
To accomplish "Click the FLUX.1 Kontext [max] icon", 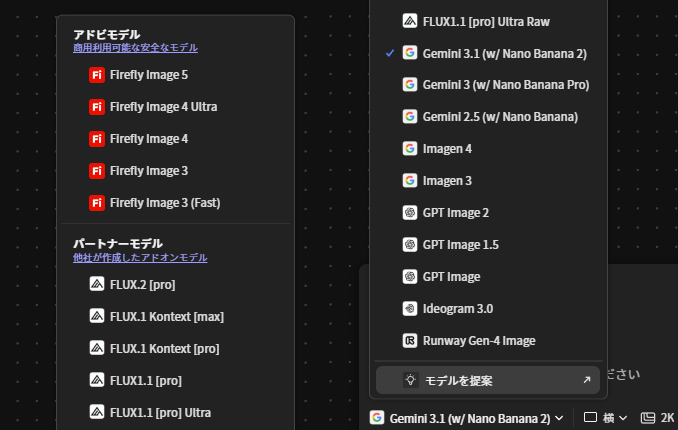I will click(97, 316).
